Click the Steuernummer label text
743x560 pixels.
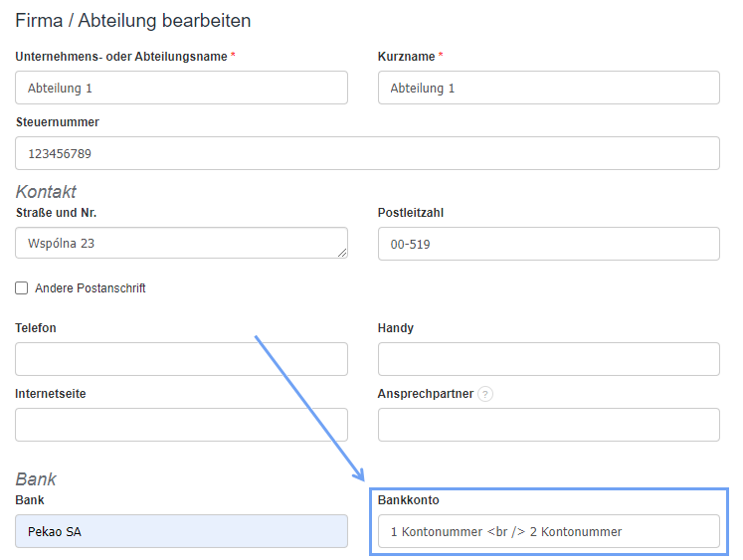(58, 122)
